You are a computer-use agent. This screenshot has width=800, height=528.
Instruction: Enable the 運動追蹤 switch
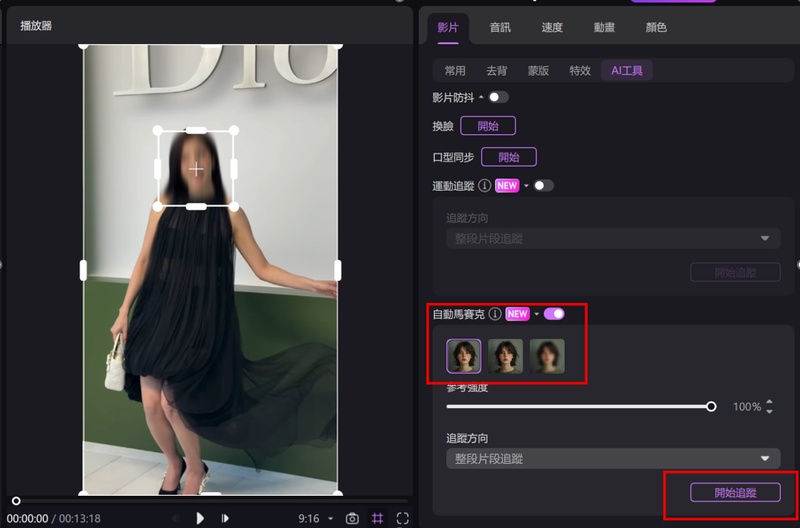tap(543, 186)
